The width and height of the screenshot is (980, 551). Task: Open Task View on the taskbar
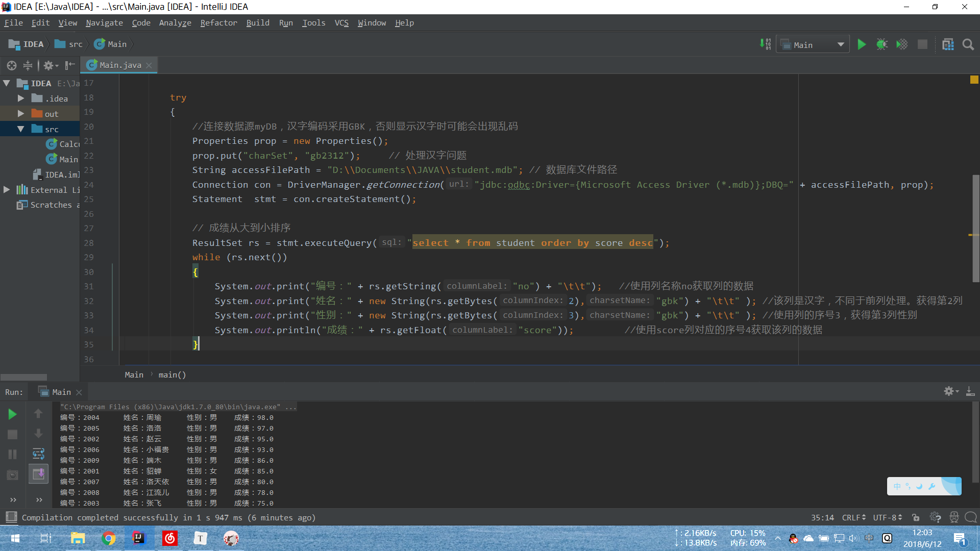pos(45,538)
